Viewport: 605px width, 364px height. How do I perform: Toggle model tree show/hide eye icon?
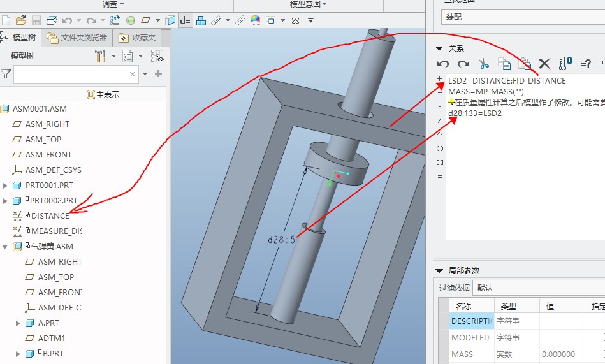click(157, 56)
